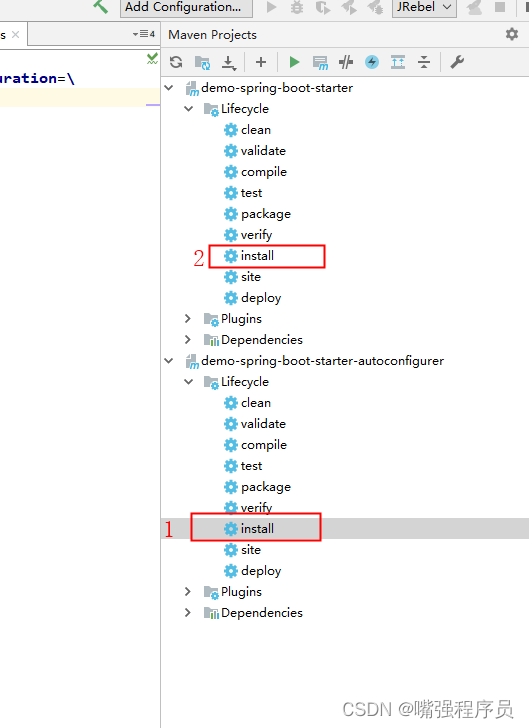This screenshot has width=529, height=728.
Task: Toggle Skip Tests mode lightning icon
Action: point(372,62)
